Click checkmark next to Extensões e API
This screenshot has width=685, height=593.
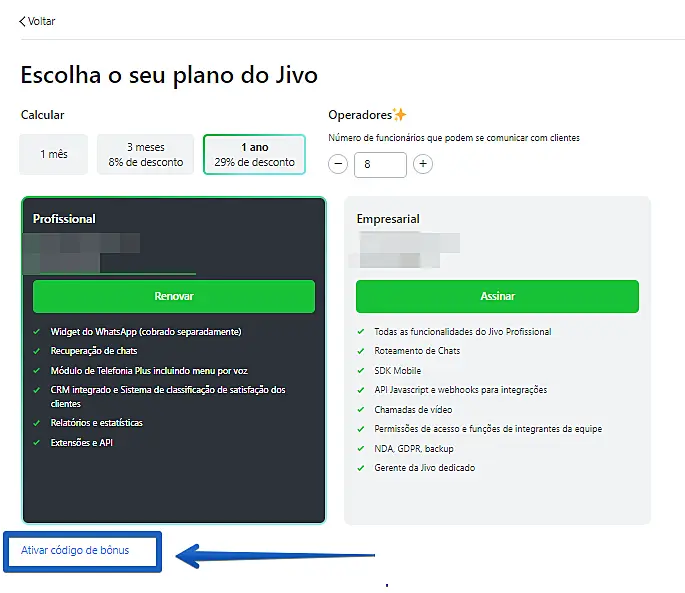[x=37, y=442]
